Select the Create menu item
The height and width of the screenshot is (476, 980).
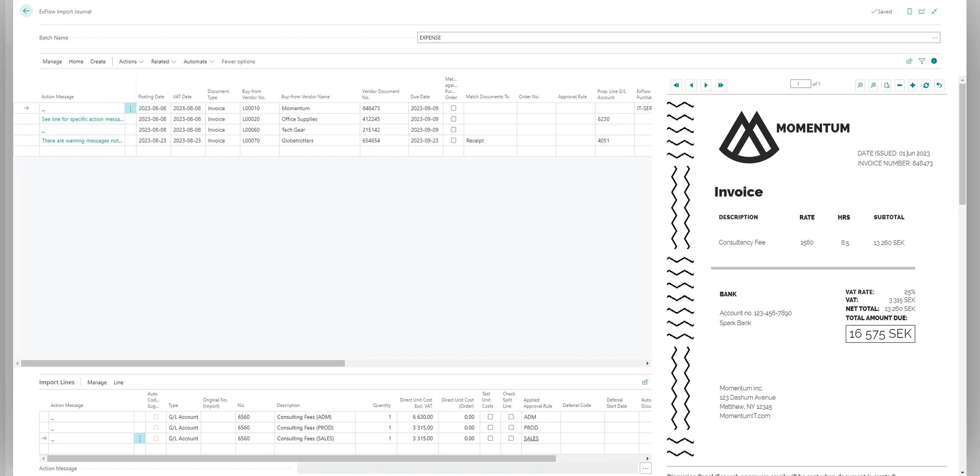(x=98, y=61)
